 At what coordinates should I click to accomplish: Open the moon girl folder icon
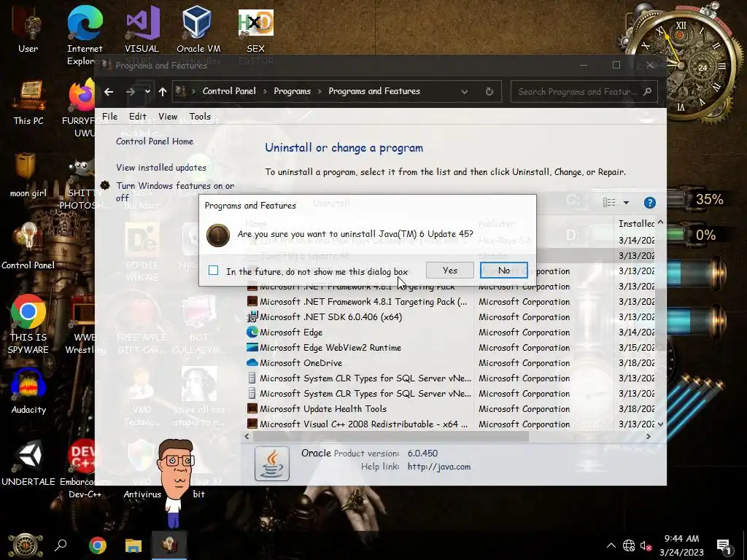[x=28, y=175]
